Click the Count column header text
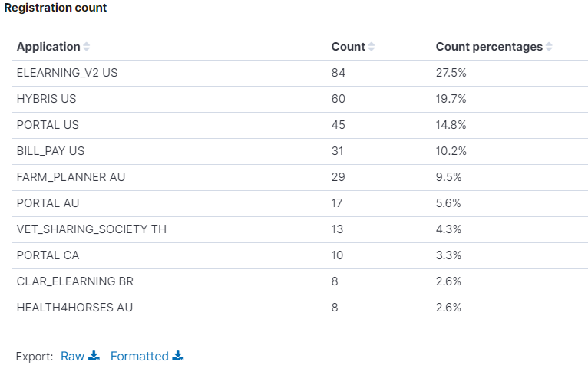The height and width of the screenshot is (372, 588). 348,47
